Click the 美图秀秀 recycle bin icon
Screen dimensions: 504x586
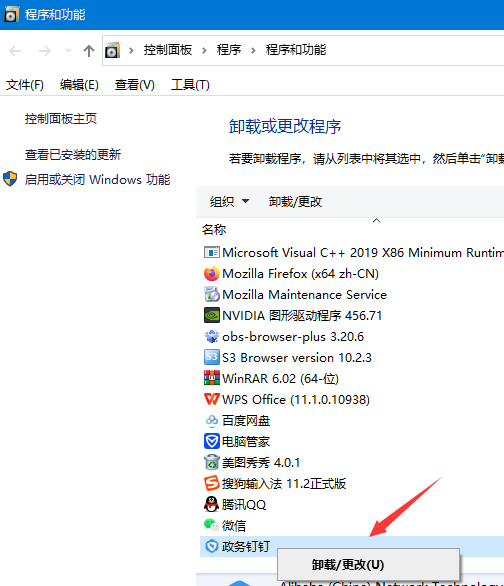(x=211, y=462)
